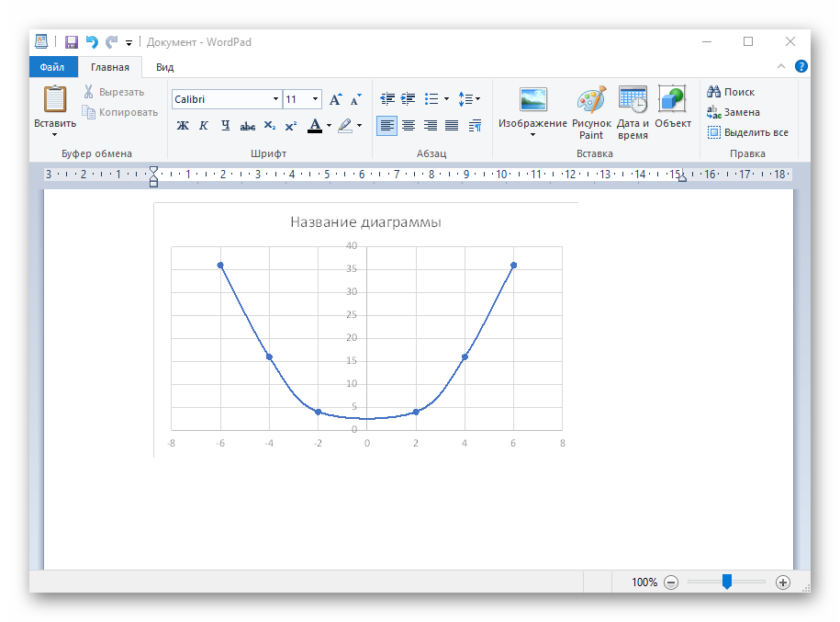Image resolution: width=840 pixels, height=622 pixels.
Task: Increase font size with grow icon
Action: [x=335, y=99]
